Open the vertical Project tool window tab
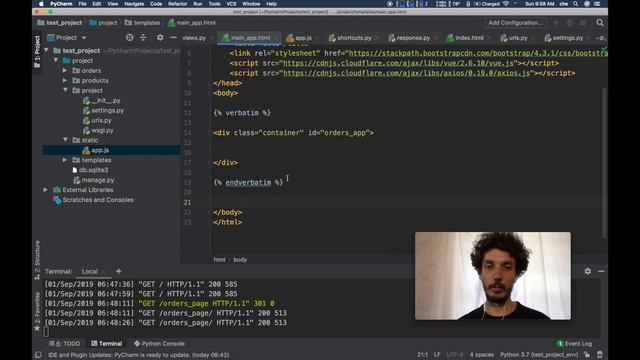The width and height of the screenshot is (640, 360). click(37, 51)
